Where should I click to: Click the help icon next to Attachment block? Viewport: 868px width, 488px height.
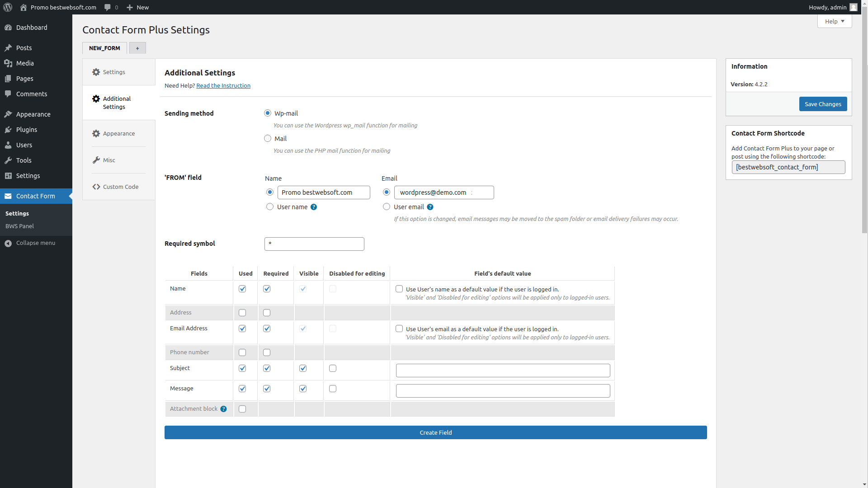(224, 409)
